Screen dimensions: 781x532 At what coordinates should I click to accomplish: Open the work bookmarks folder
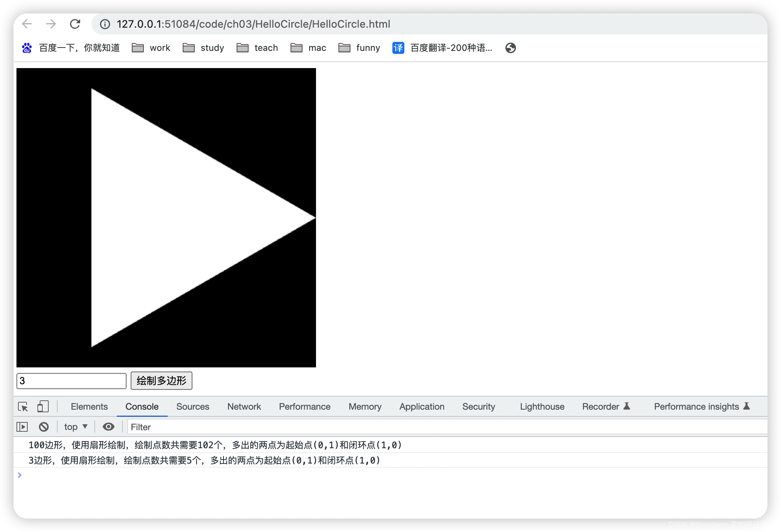[151, 48]
